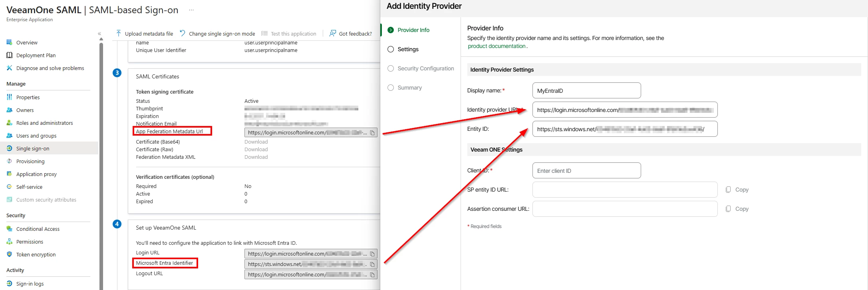
Task: Click the SP entity ID URL field
Action: 625,190
